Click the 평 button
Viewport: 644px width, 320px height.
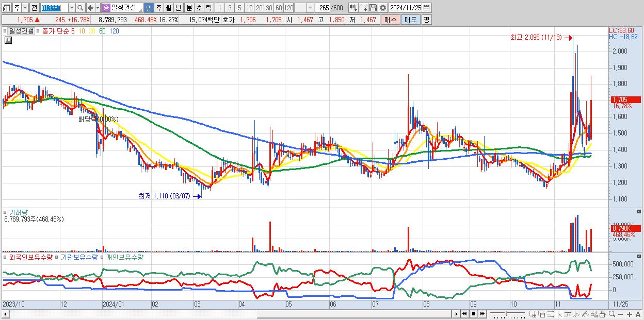coord(426,20)
